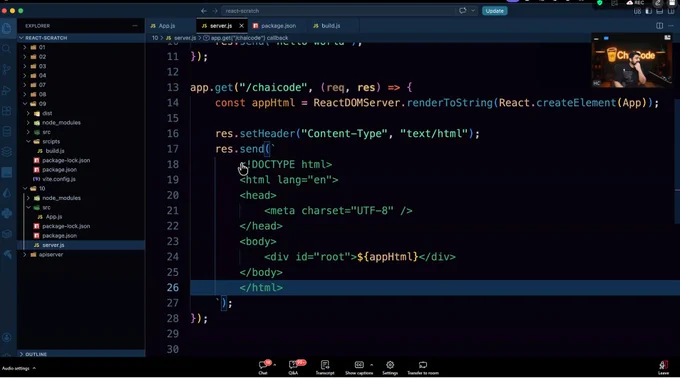Close the server.js tab
The height and width of the screenshot is (378, 680).
coord(242,26)
